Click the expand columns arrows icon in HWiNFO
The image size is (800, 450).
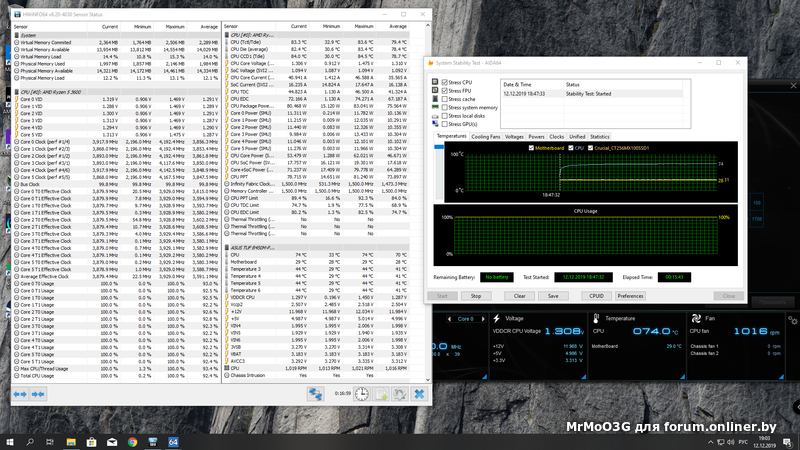coord(21,395)
